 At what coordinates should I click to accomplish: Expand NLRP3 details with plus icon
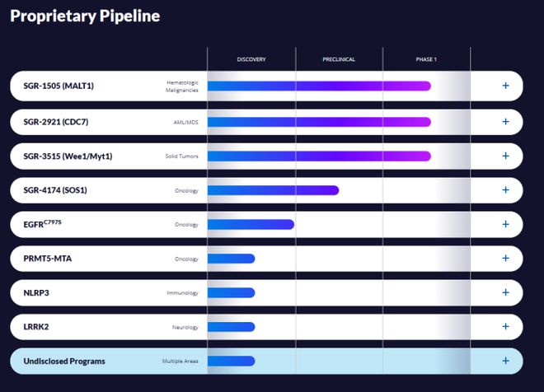pos(505,292)
